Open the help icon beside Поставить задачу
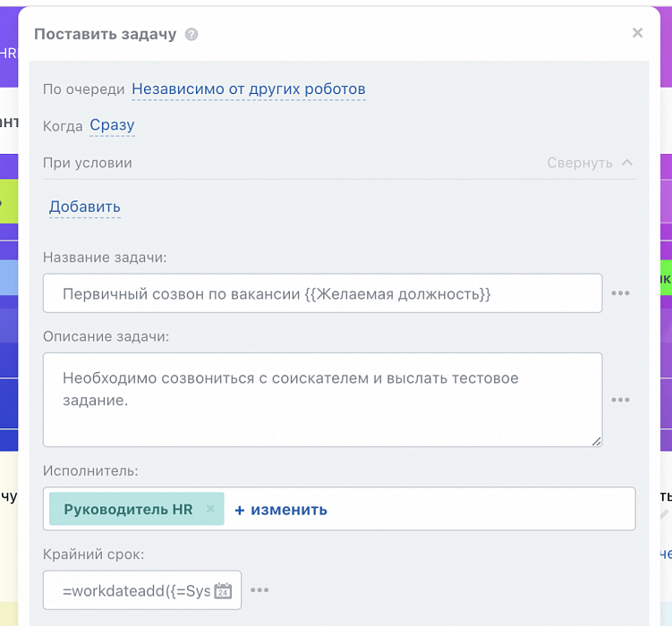Screen dimensions: 672x626 tap(191, 34)
